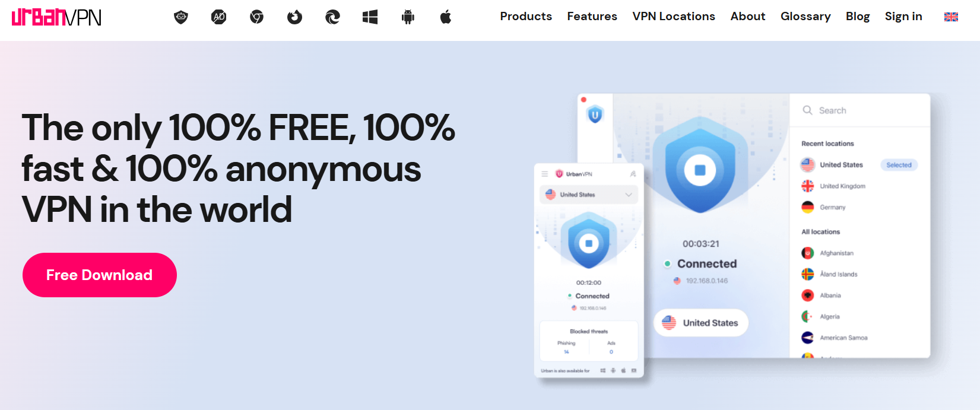Choose the Apple platform icon

coord(446,17)
